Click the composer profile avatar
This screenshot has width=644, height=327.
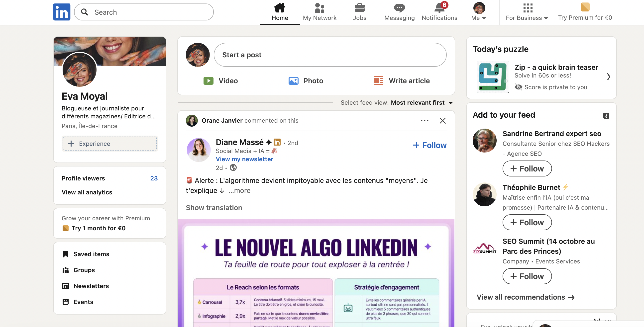coord(198,55)
